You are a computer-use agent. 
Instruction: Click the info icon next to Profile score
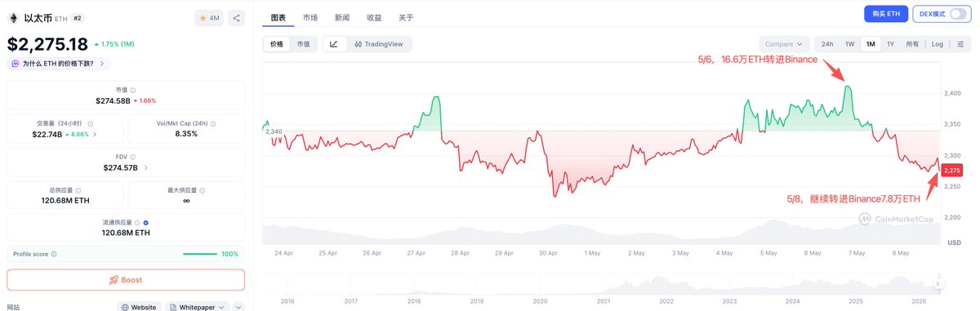tap(56, 254)
